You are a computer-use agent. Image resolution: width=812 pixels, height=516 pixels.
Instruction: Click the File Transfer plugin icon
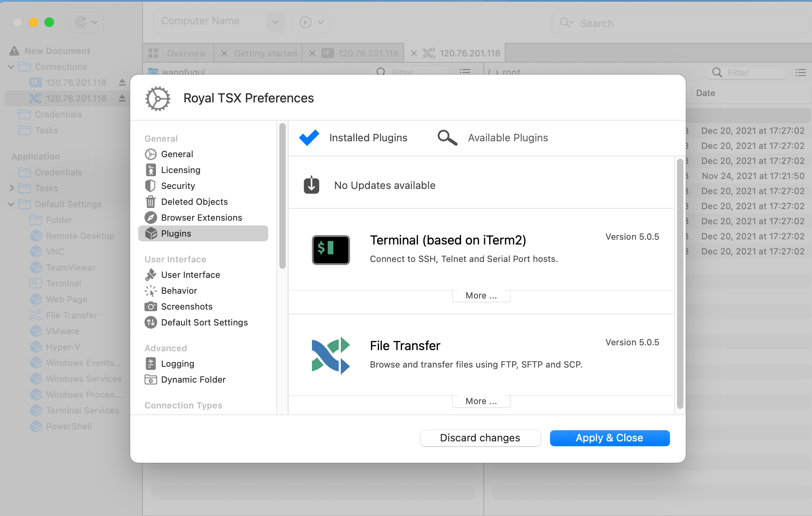(x=330, y=355)
